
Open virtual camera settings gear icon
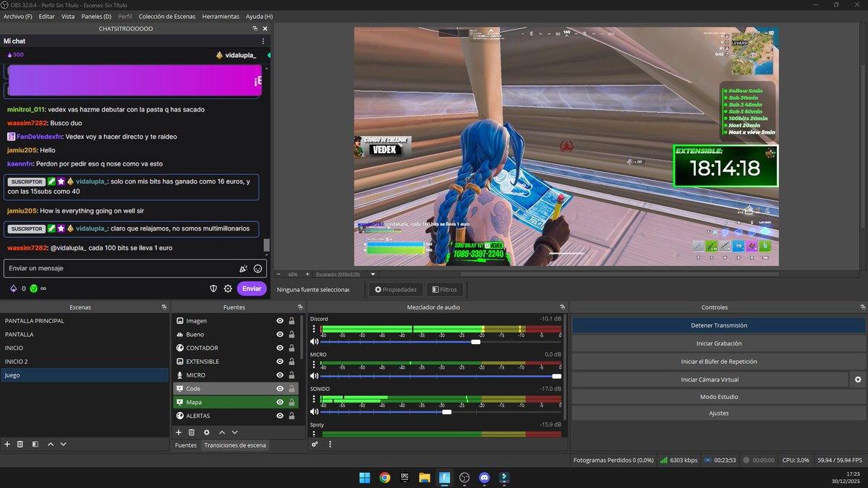858,379
